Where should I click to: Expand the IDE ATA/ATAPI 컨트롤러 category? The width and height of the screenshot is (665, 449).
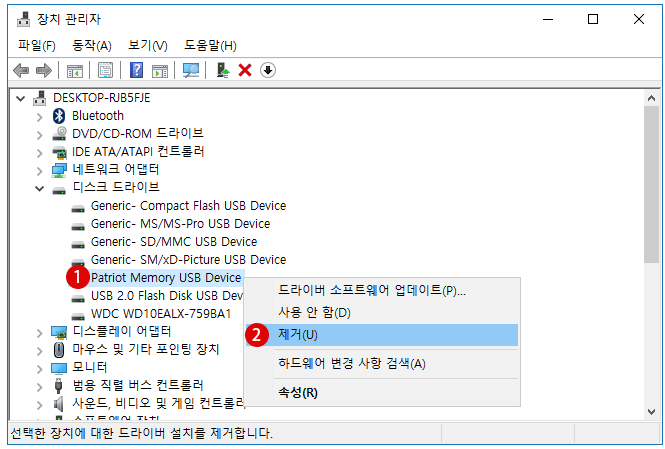coord(39,153)
